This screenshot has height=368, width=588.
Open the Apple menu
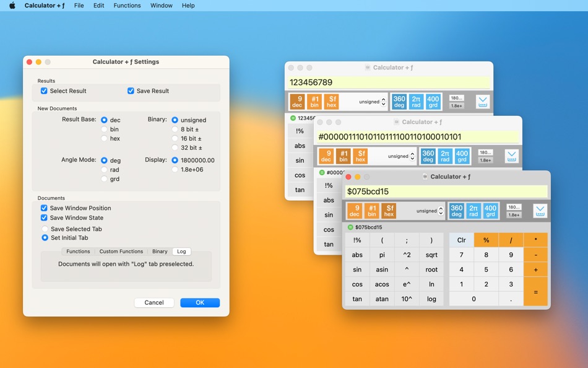coord(12,5)
